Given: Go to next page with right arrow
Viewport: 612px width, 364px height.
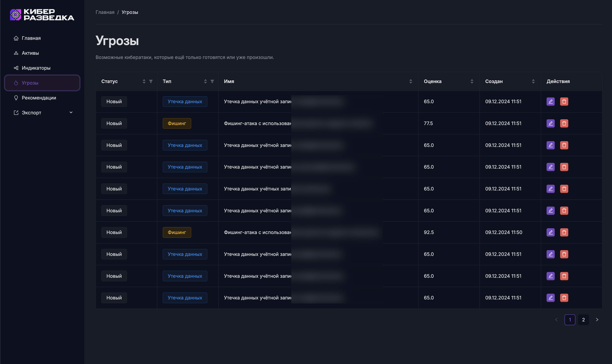Looking at the screenshot, I should coord(597,320).
